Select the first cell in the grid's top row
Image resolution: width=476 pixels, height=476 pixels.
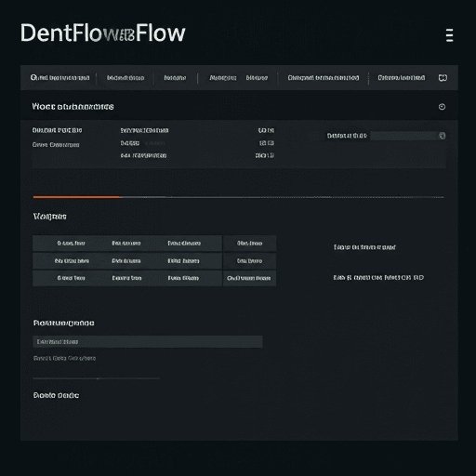click(x=71, y=244)
